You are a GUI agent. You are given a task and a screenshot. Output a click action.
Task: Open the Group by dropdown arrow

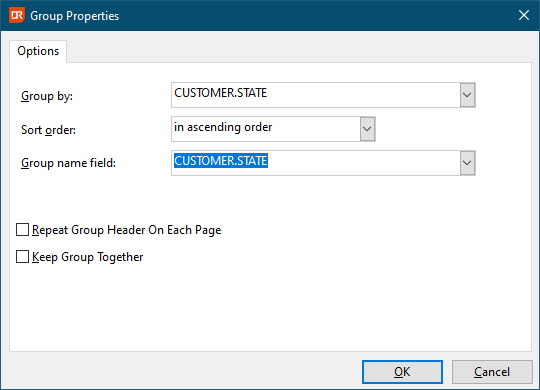tap(467, 95)
